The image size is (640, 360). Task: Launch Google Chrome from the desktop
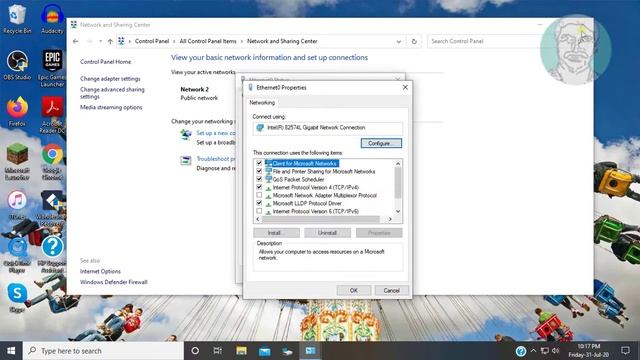click(x=52, y=162)
